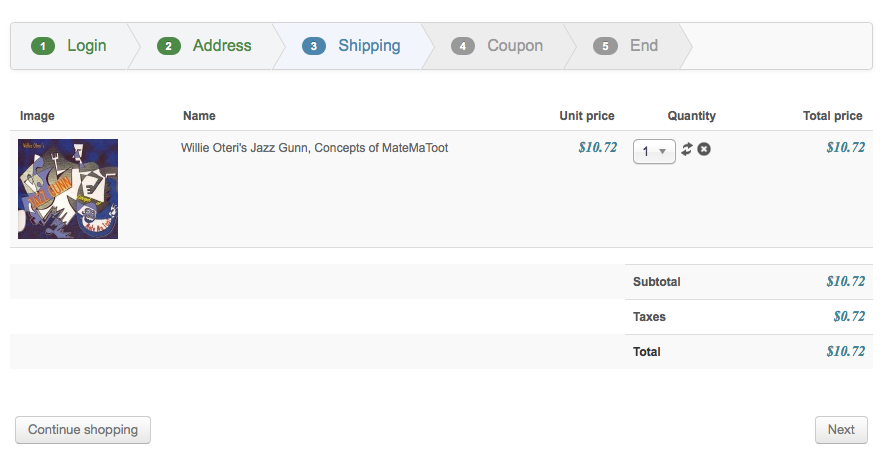Open the Jazz Gunn album thumbnail
The image size is (888, 467).
pyautogui.click(x=68, y=189)
